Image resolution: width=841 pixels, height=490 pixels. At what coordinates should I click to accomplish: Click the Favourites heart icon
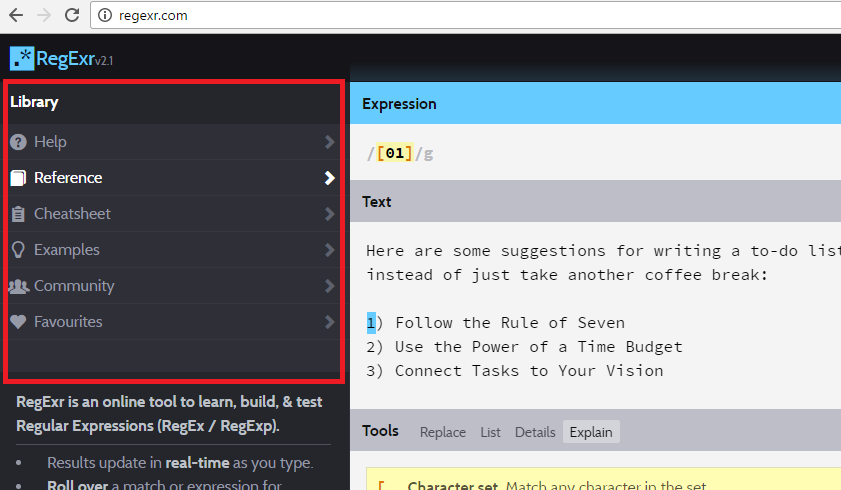18,322
